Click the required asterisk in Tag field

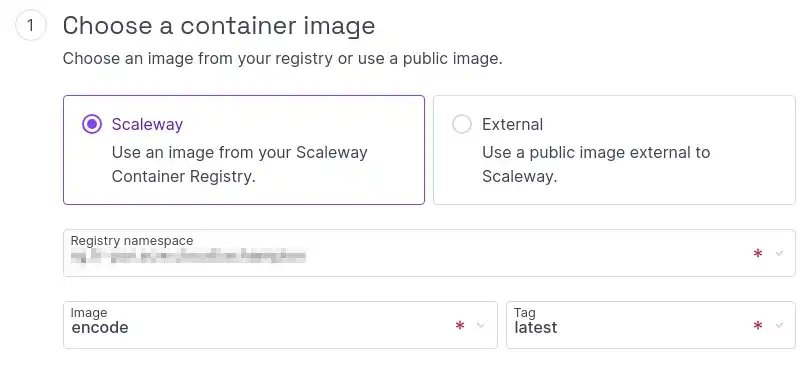tap(758, 325)
